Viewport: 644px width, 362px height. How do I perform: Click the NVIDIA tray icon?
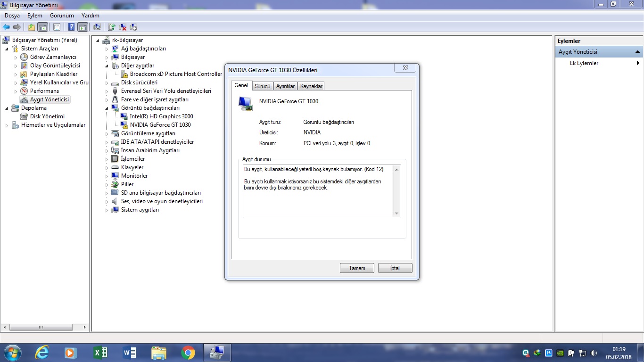pyautogui.click(x=560, y=353)
